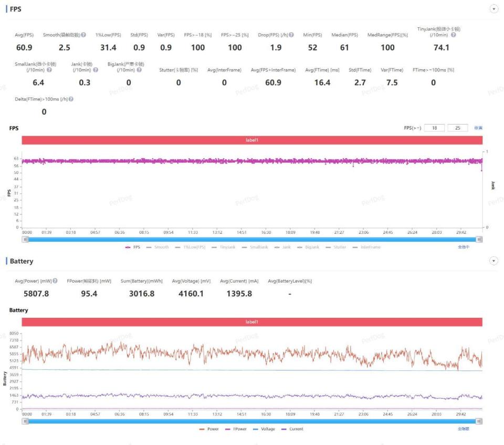The height and width of the screenshot is (445, 504).
Task: Click left handle of FPS chart range slider
Action: 25,239
